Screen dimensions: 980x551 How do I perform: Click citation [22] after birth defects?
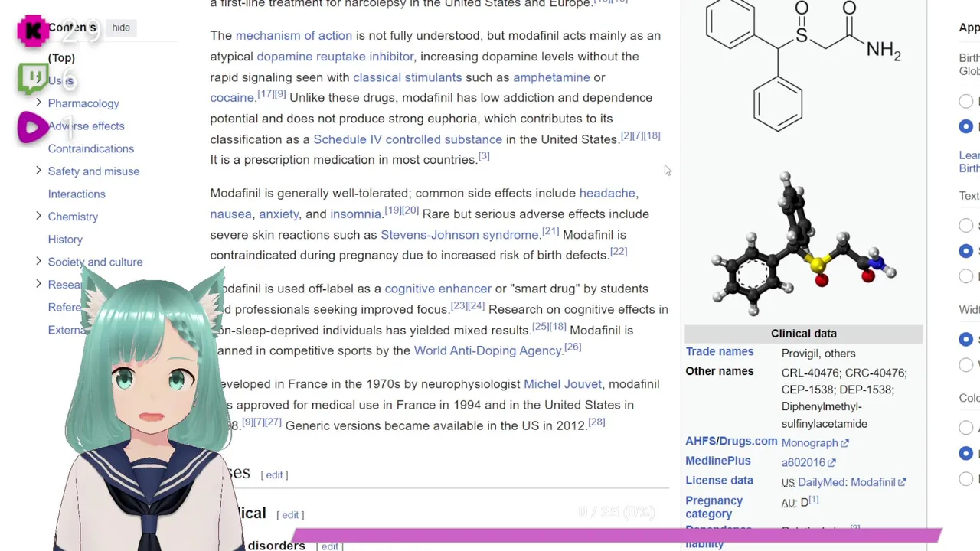(x=619, y=251)
